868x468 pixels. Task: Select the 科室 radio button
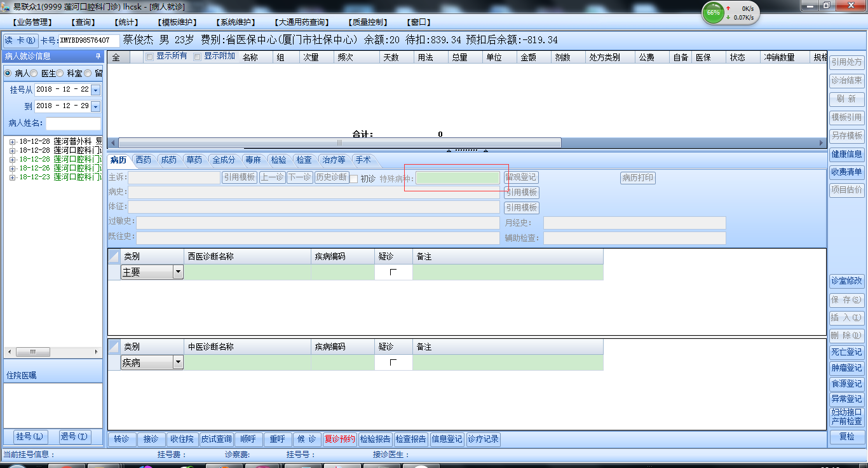click(60, 74)
